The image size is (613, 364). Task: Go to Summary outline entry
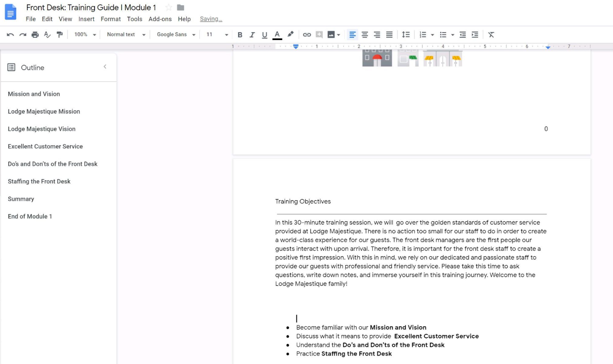pos(21,199)
